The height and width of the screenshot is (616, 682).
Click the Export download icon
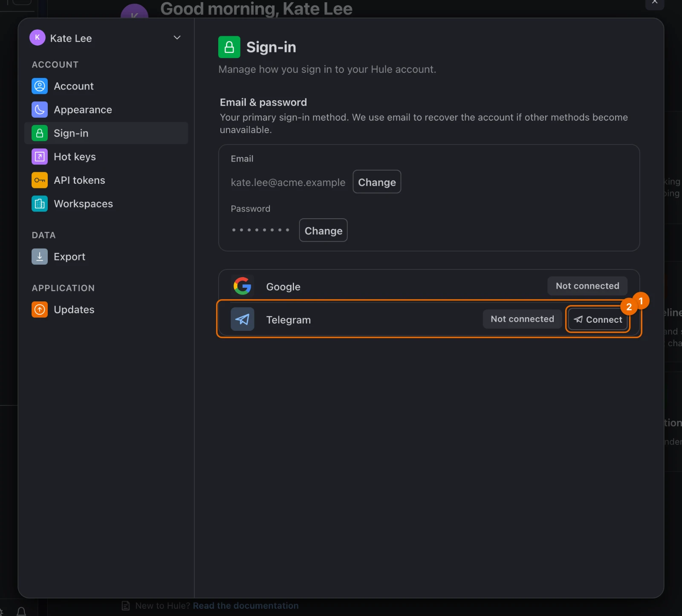pos(40,257)
